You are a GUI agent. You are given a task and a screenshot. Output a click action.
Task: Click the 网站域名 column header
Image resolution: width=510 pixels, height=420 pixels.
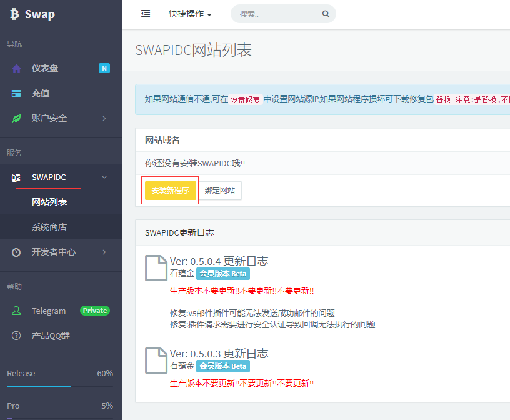coord(162,140)
